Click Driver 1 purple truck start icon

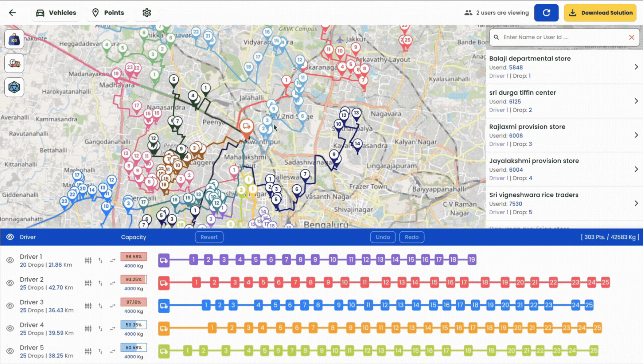pyautogui.click(x=164, y=260)
